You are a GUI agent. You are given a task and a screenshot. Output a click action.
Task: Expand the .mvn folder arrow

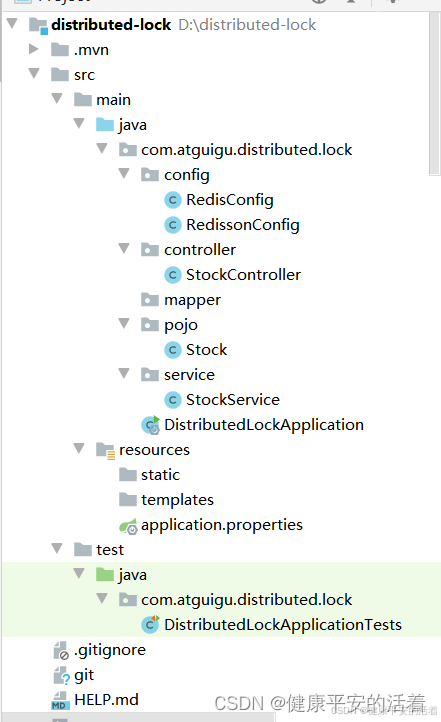[x=34, y=48]
